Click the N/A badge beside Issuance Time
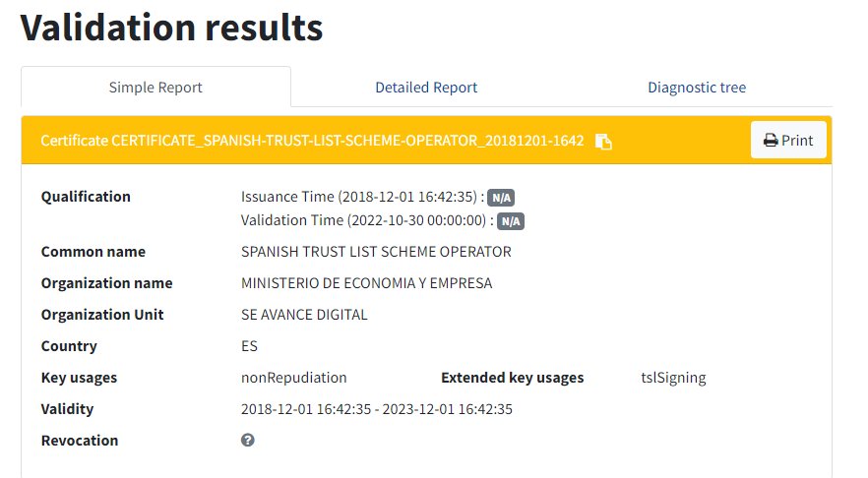The image size is (868, 478). [502, 198]
